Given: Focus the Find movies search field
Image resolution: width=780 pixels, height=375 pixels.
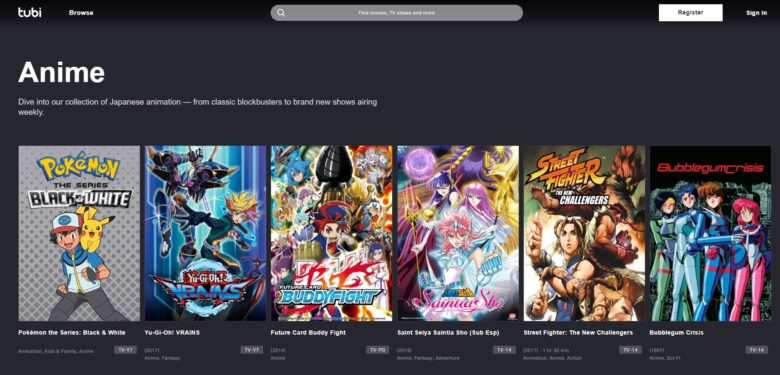Looking at the screenshot, I should pos(396,13).
